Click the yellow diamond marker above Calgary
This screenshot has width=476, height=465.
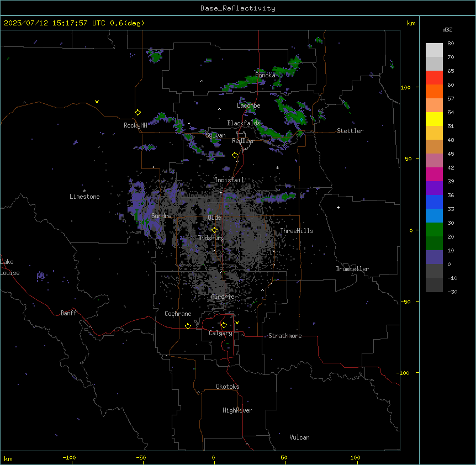tap(224, 325)
